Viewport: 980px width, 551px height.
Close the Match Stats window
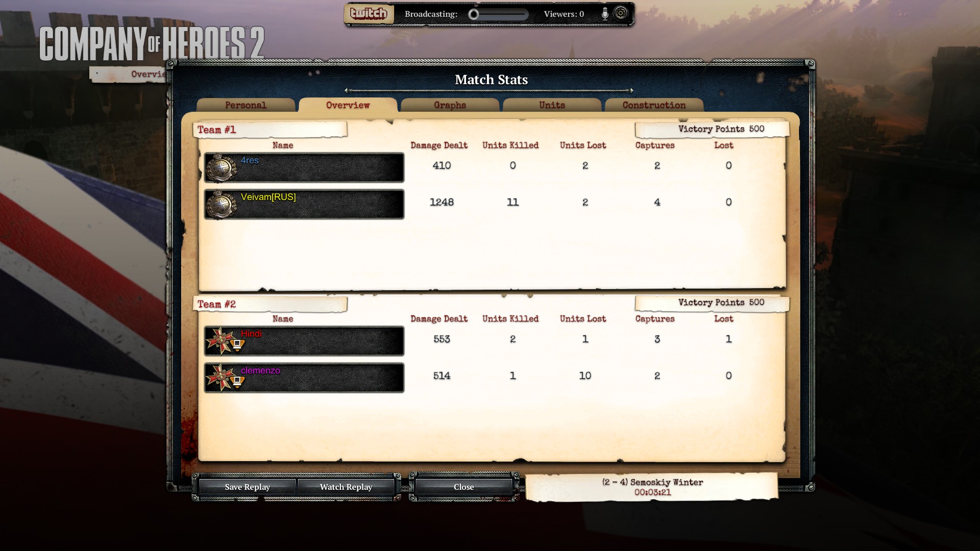click(464, 487)
